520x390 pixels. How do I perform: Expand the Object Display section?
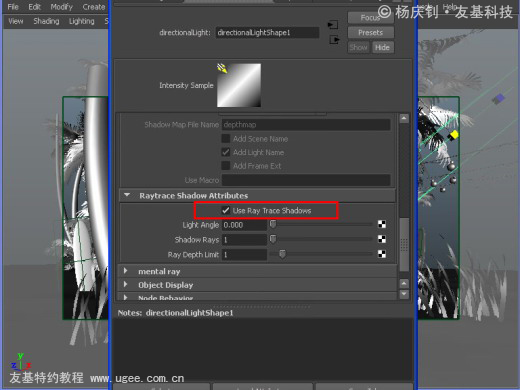click(126, 284)
